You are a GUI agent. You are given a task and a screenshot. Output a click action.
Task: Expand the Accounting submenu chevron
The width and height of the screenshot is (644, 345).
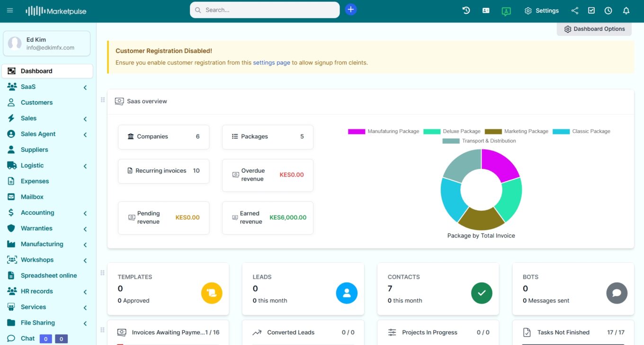[85, 213]
